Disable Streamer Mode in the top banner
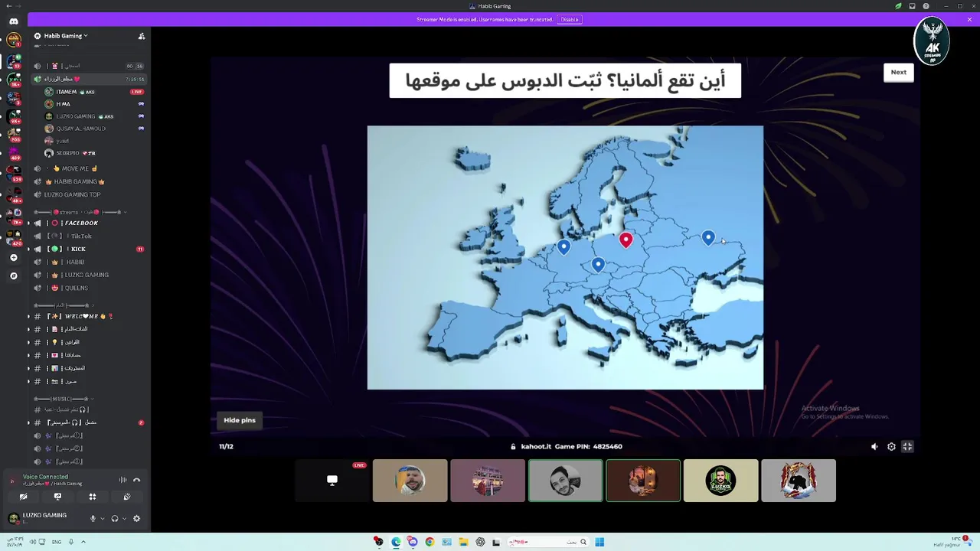This screenshot has width=980, height=551. [569, 19]
